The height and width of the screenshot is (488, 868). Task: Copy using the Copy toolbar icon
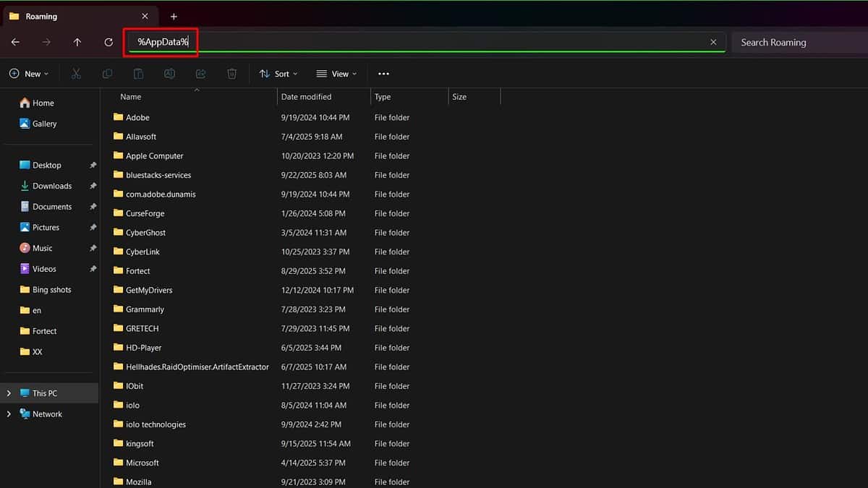click(107, 73)
